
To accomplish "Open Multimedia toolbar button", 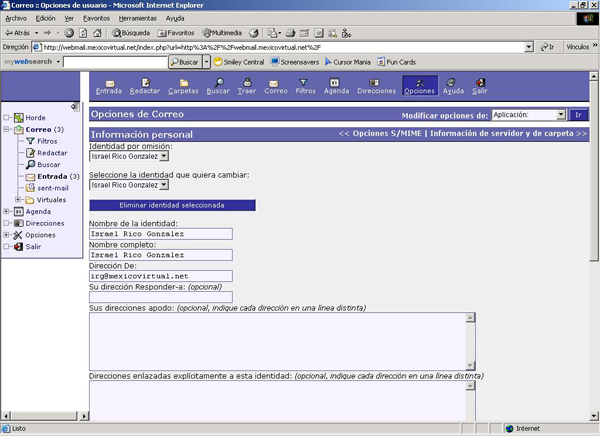I will tap(222, 33).
